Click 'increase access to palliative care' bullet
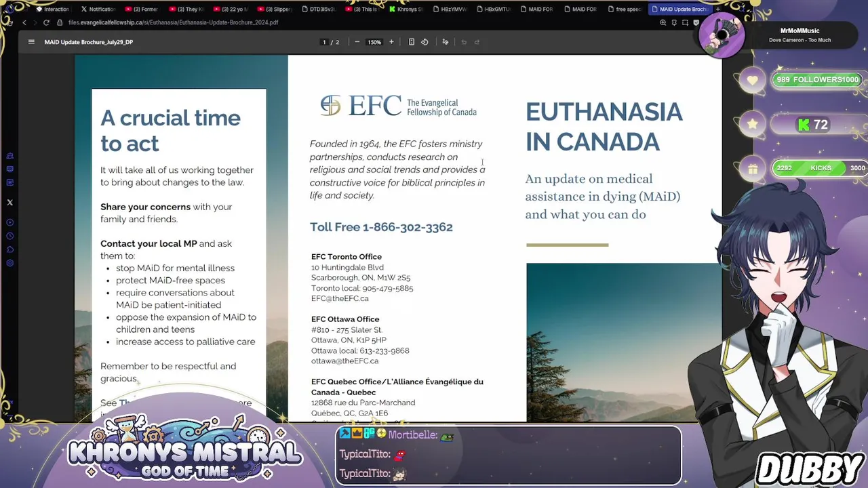The width and height of the screenshot is (868, 488). pos(185,342)
